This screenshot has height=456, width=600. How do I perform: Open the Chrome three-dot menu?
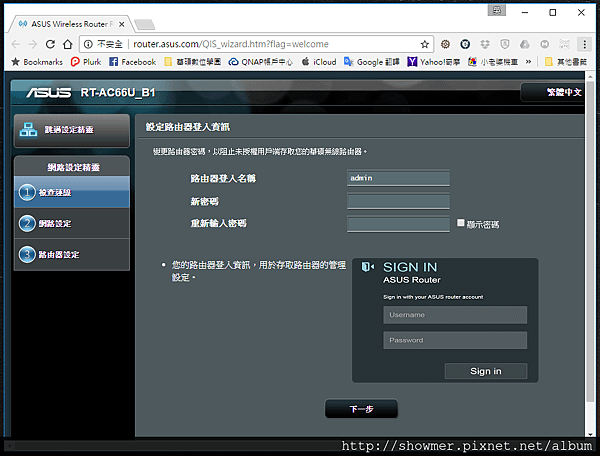(x=584, y=44)
